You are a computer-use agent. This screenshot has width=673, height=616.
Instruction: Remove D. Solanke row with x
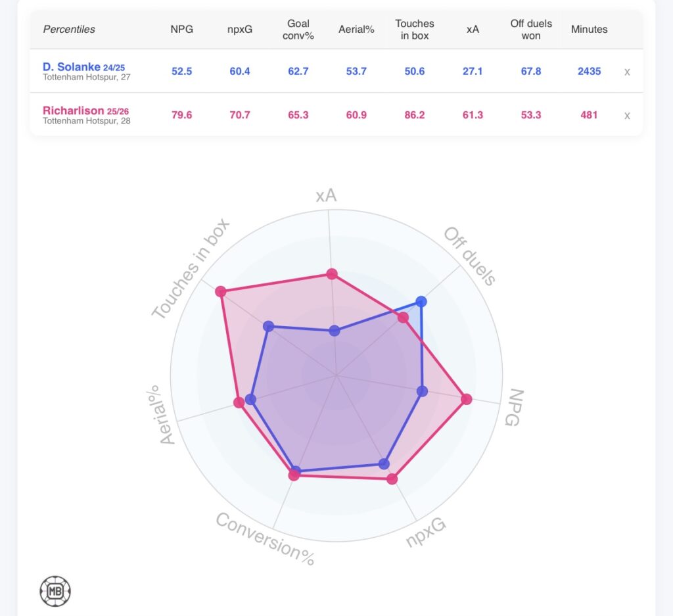(x=627, y=72)
